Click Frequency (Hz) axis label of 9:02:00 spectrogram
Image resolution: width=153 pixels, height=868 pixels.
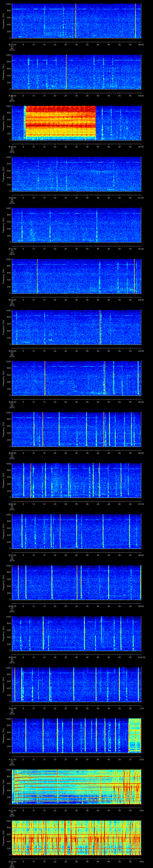tap(3, 787)
